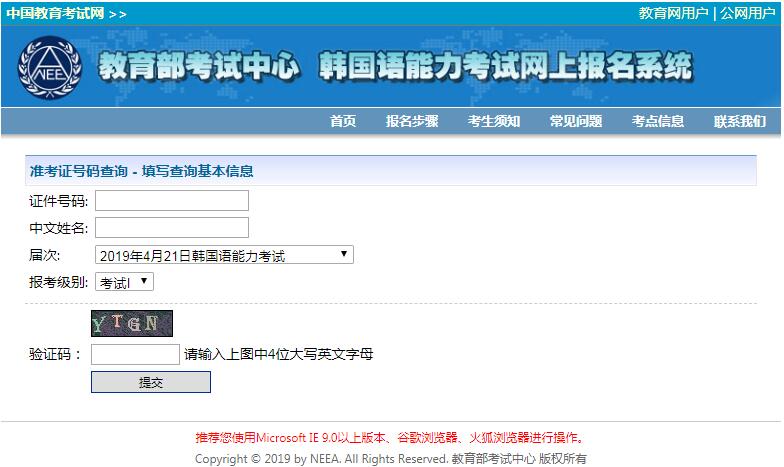The image size is (784, 467).
Task: Select 常见问题 in the nav bar
Action: point(576,121)
